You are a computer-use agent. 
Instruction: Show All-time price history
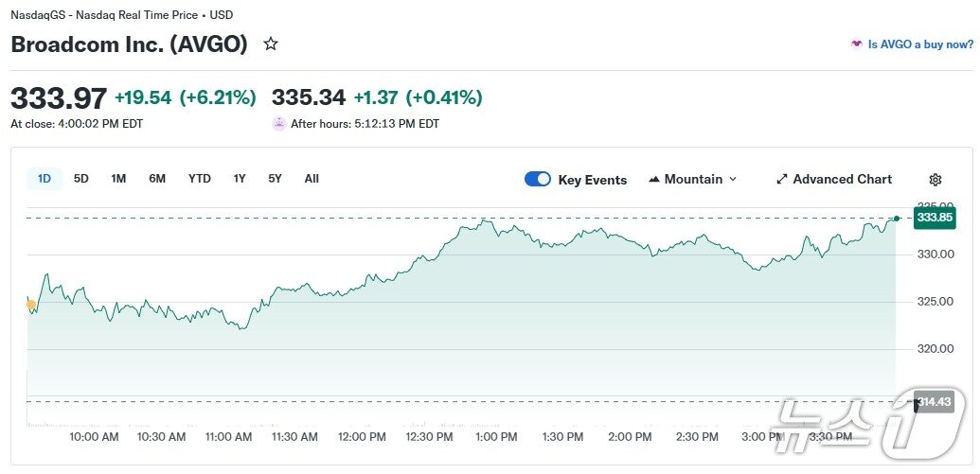[312, 179]
